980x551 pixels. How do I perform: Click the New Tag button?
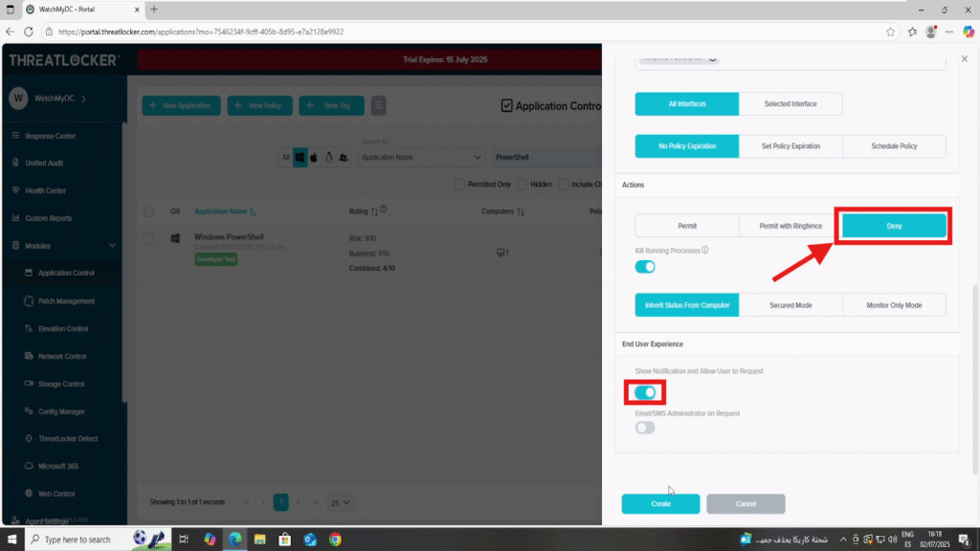[x=331, y=105]
